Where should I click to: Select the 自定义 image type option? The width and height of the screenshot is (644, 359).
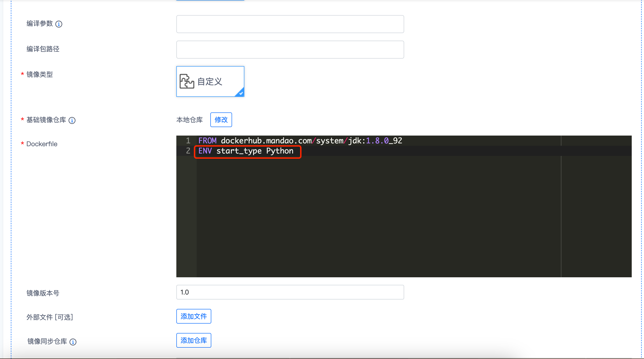pos(210,81)
